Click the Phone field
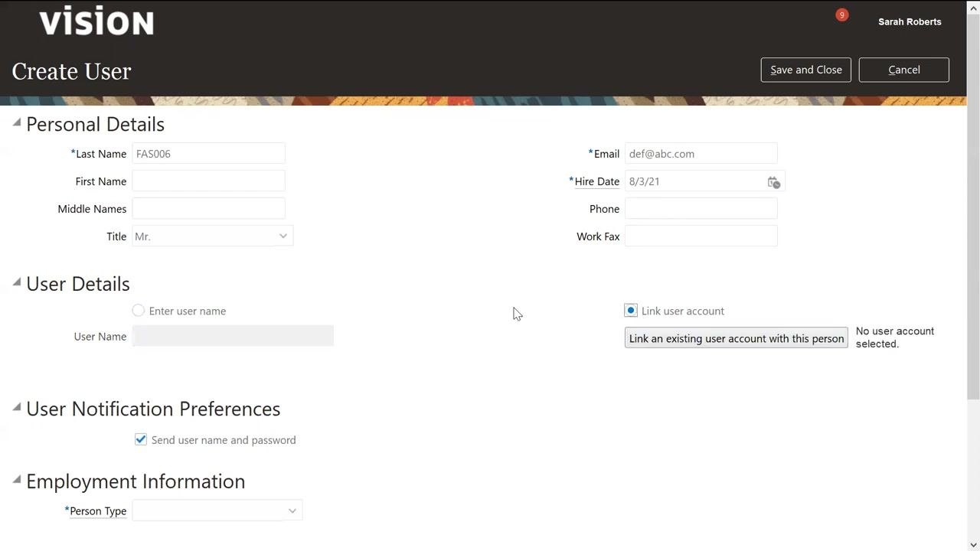 701,209
